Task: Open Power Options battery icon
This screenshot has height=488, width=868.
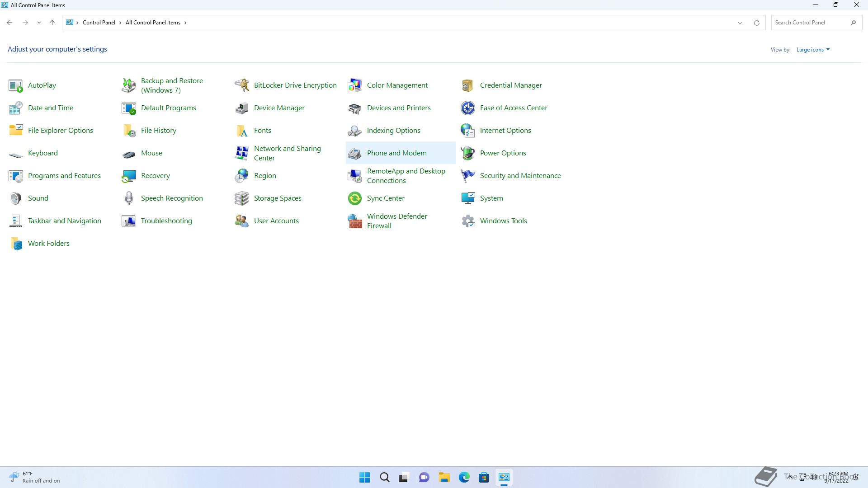Action: [x=468, y=153]
